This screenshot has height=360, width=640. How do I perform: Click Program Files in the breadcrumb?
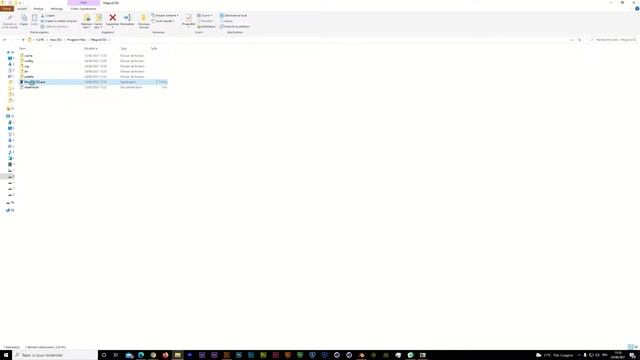click(76, 40)
